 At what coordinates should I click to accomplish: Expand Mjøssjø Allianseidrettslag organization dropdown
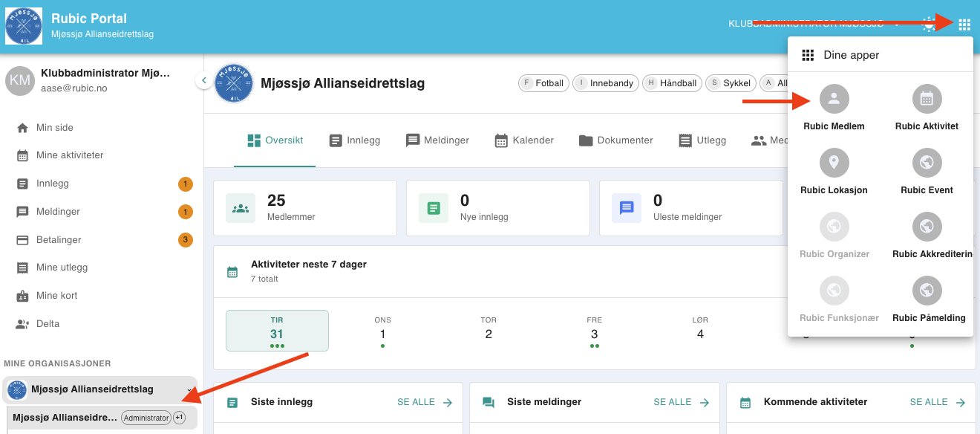(x=189, y=389)
